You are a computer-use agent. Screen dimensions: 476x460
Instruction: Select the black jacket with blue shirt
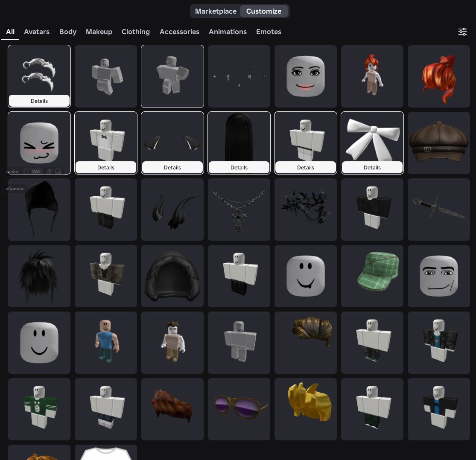point(439,409)
